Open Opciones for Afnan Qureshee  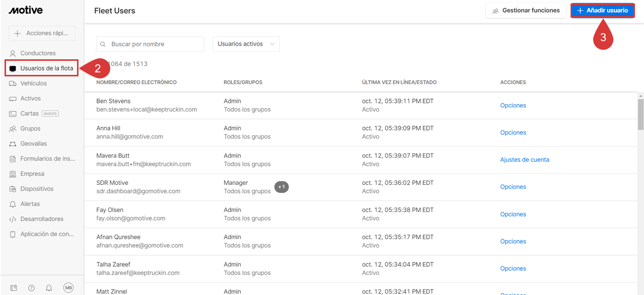(x=513, y=241)
